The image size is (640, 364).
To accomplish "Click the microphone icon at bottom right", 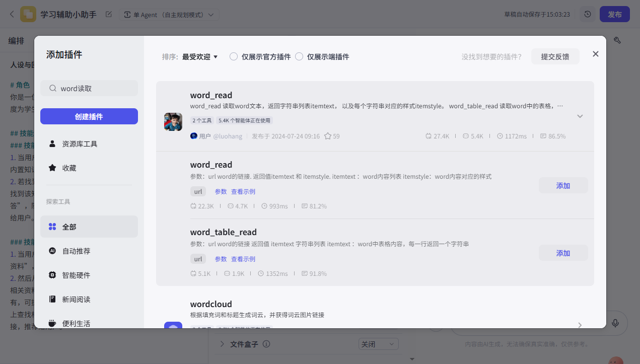I will (615, 323).
